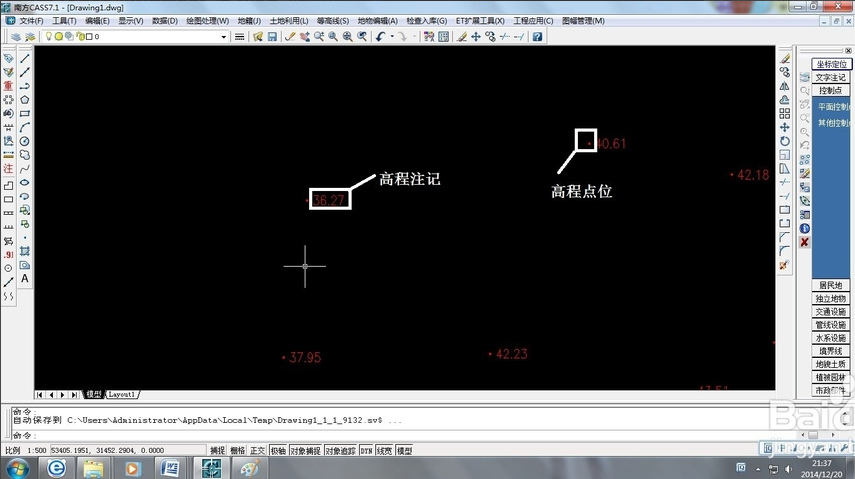The height and width of the screenshot is (479, 855).
Task: Toggle 栅格 grid display in status bar
Action: tap(238, 451)
